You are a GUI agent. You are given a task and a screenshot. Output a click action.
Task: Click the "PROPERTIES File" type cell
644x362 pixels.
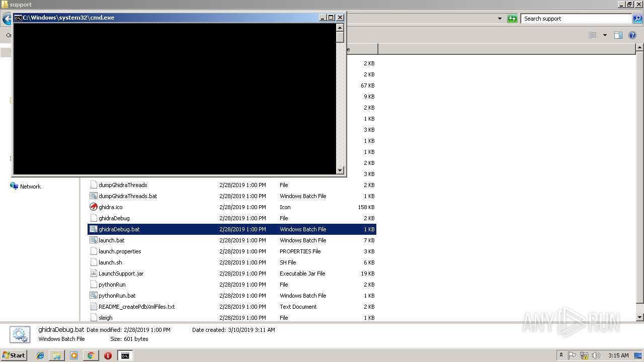[300, 251]
